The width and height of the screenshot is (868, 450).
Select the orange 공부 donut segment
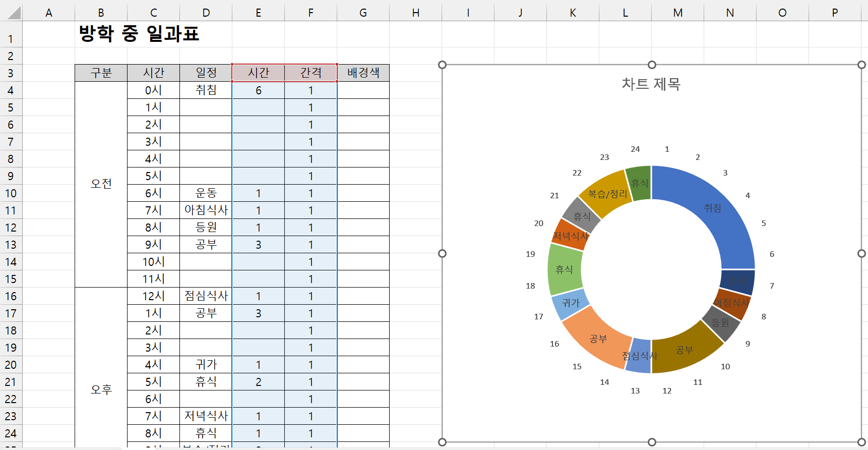click(597, 339)
